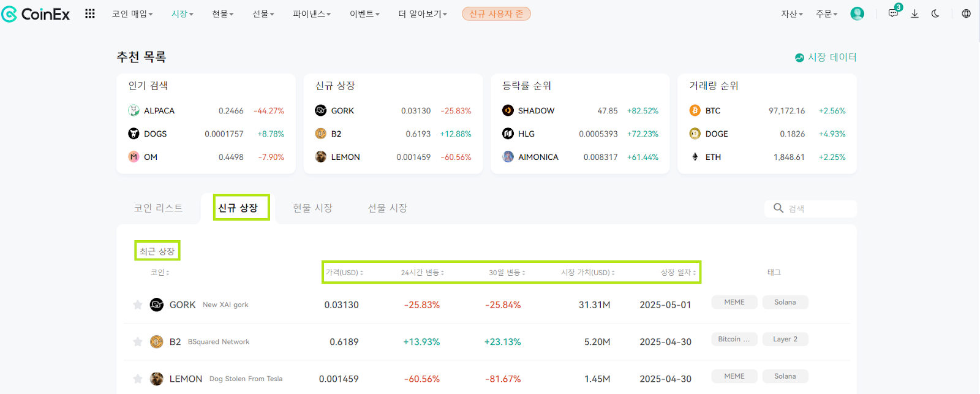The image size is (980, 394).
Task: Click GORK coin logo in table row
Action: pos(157,305)
